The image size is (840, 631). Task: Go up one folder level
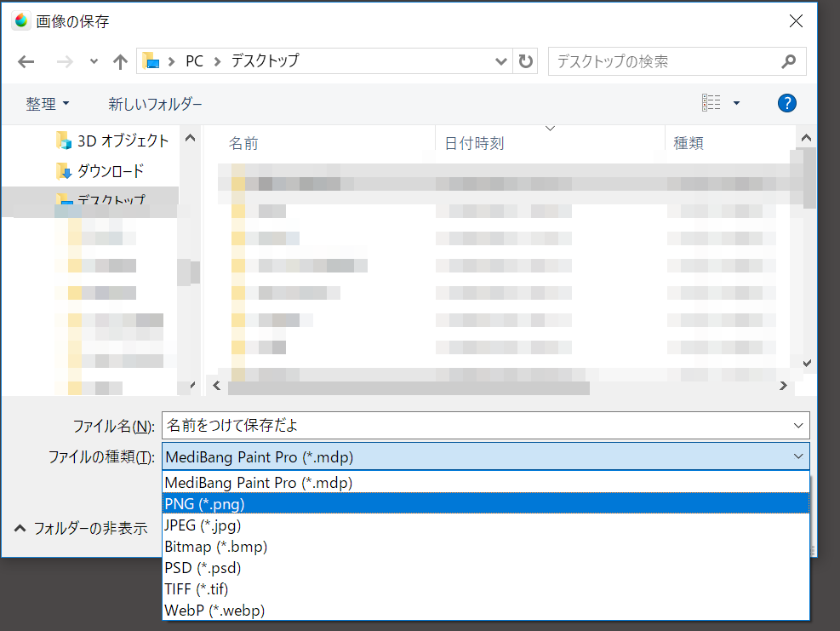click(121, 61)
